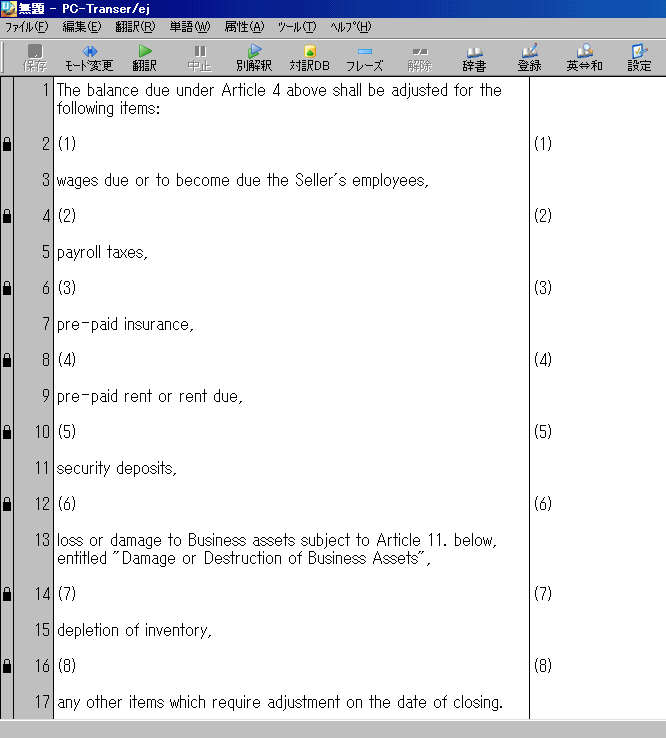Open the 翻訳(R) menu
The height and width of the screenshot is (738, 666).
click(x=136, y=27)
